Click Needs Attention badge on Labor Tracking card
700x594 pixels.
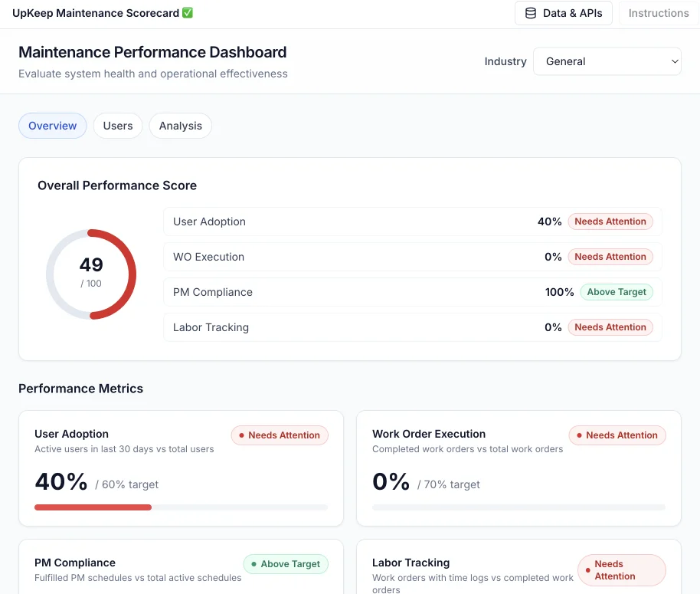[622, 570]
